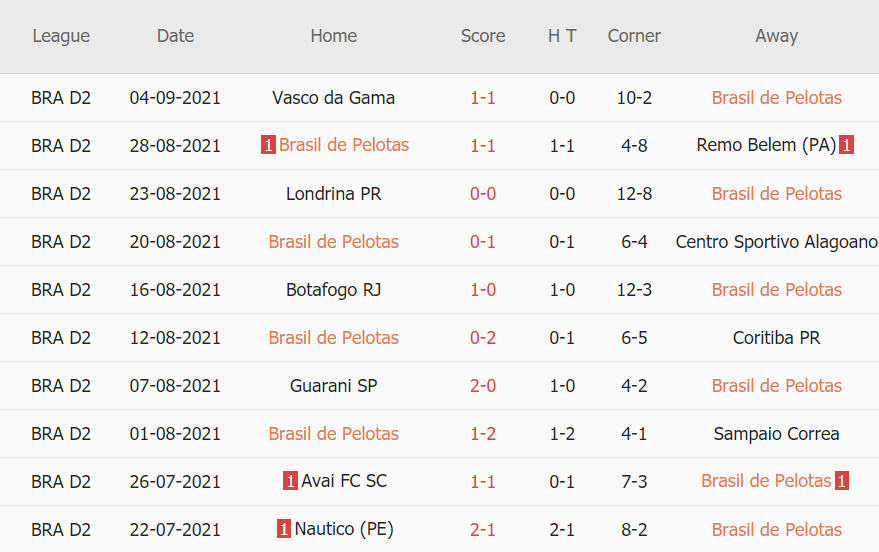Open Guarani SP team page
This screenshot has width=879, height=552.
tap(333, 386)
